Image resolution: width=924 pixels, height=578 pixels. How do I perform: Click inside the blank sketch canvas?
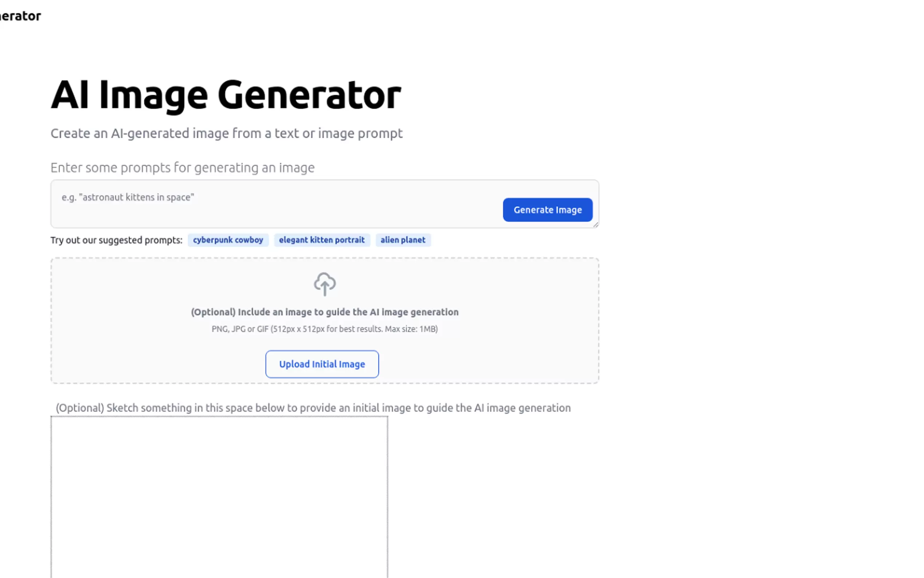click(219, 497)
